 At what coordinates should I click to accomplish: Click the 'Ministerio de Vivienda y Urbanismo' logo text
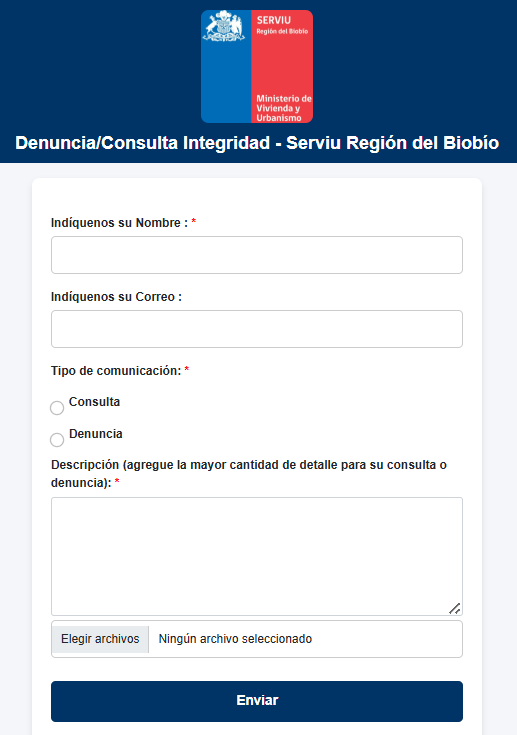tap(284, 108)
